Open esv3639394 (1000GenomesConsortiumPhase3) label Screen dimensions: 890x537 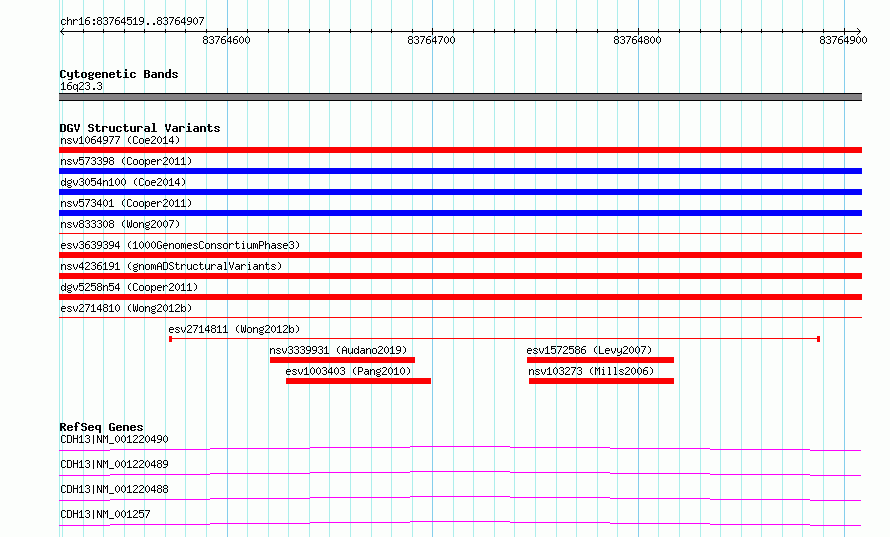[180, 245]
